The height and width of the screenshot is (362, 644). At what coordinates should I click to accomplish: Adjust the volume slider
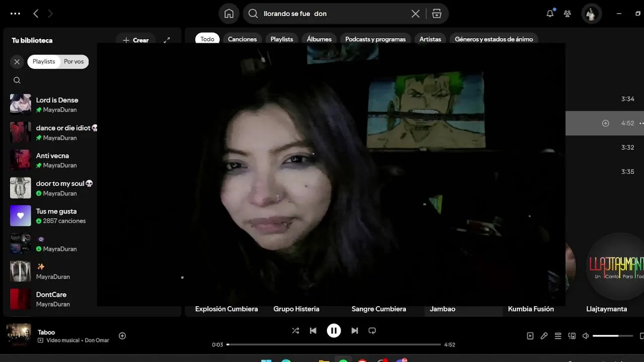click(613, 336)
